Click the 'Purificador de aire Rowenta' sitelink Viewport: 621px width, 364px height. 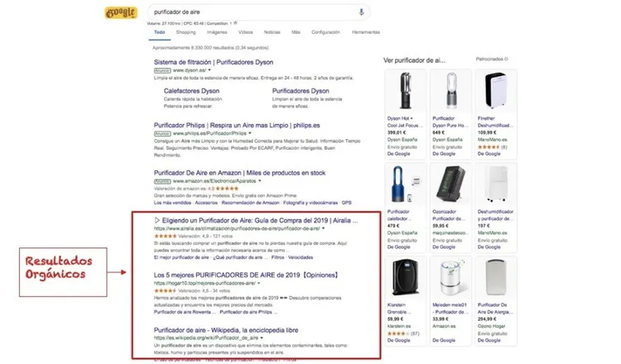[x=183, y=312]
